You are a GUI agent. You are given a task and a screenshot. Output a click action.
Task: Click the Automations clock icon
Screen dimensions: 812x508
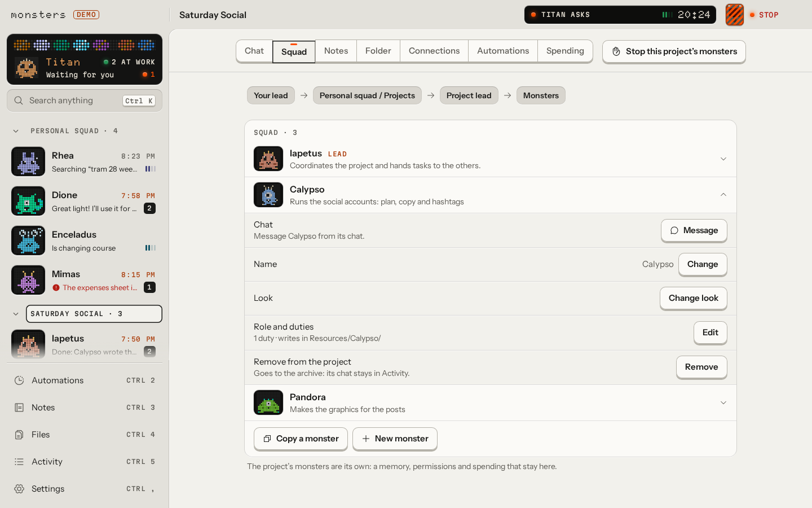tap(19, 380)
